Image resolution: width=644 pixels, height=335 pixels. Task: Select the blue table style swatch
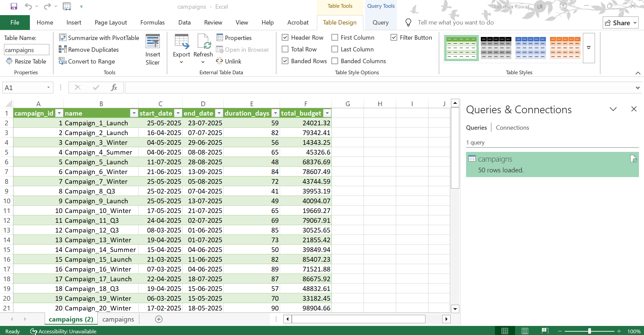(x=531, y=48)
